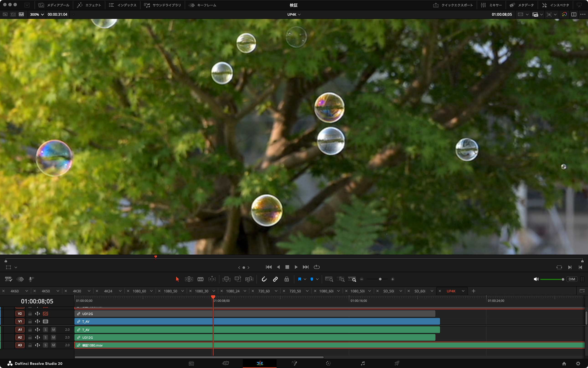Switch to the 1080_60 timeline tab

pos(139,291)
